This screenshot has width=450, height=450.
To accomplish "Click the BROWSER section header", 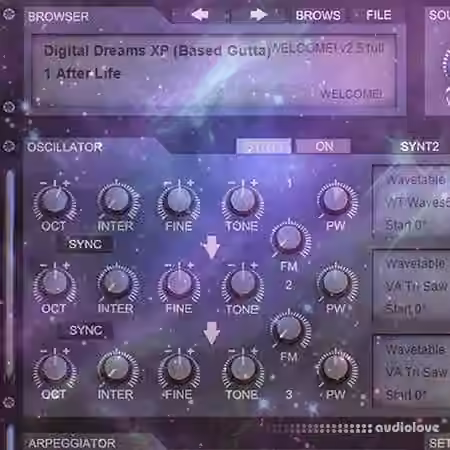I will [58, 16].
